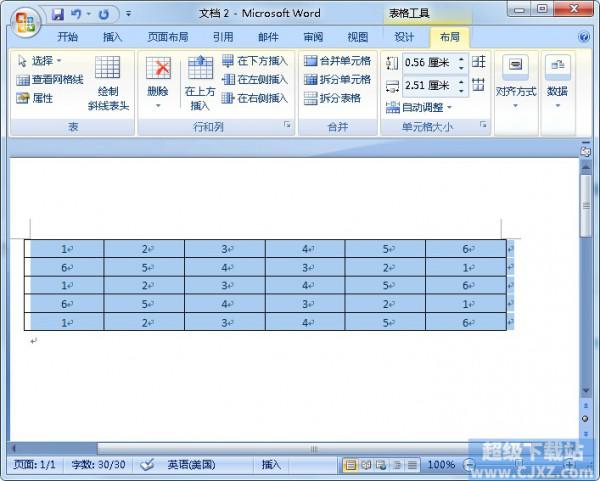Toggle 查看网格线 gridlines
600x481 pixels.
click(50, 80)
